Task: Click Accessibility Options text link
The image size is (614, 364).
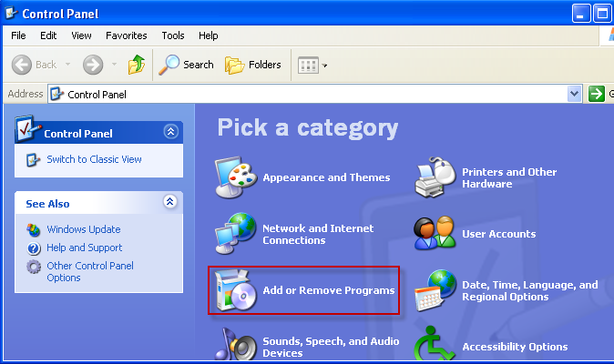Action: 515,347
